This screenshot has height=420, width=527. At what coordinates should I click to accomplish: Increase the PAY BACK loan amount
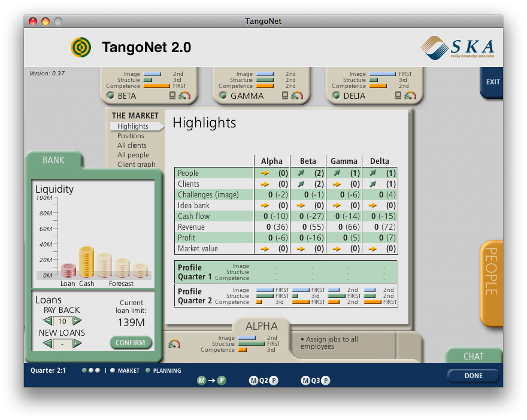click(x=77, y=321)
